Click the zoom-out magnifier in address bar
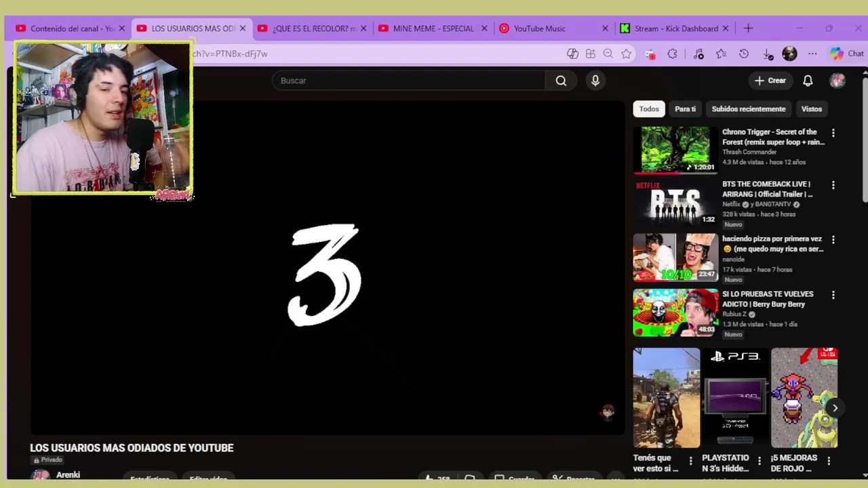Screen dimensions: 868x488 pos(608,54)
